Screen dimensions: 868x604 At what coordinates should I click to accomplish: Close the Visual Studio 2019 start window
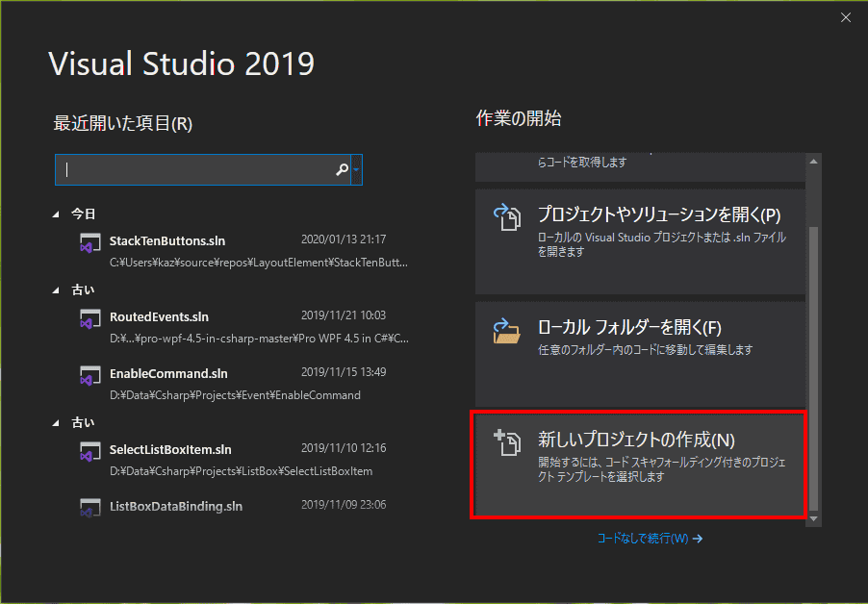click(845, 17)
